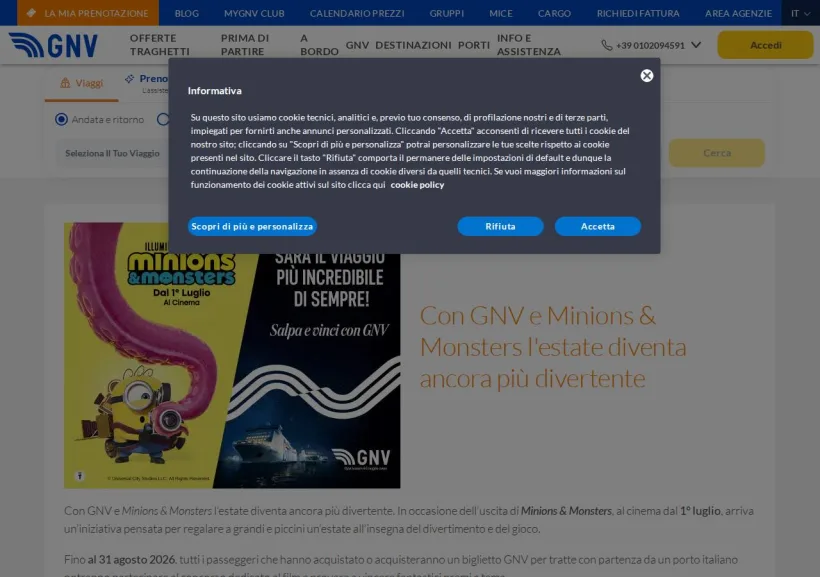
Task: Open the Porti menu
Action: tap(474, 45)
